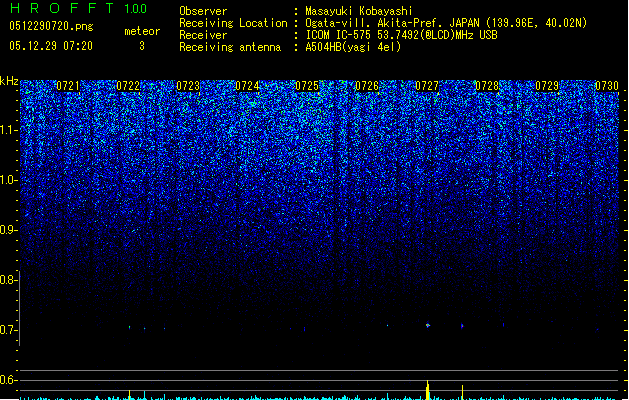The height and width of the screenshot is (400, 629).
Task: Click the HROFFT 1.0.0 title text
Action: (x=78, y=8)
